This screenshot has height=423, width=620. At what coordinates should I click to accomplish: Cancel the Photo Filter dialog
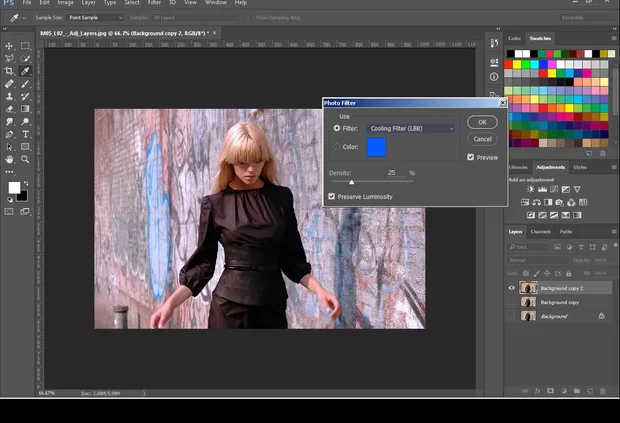click(x=482, y=139)
